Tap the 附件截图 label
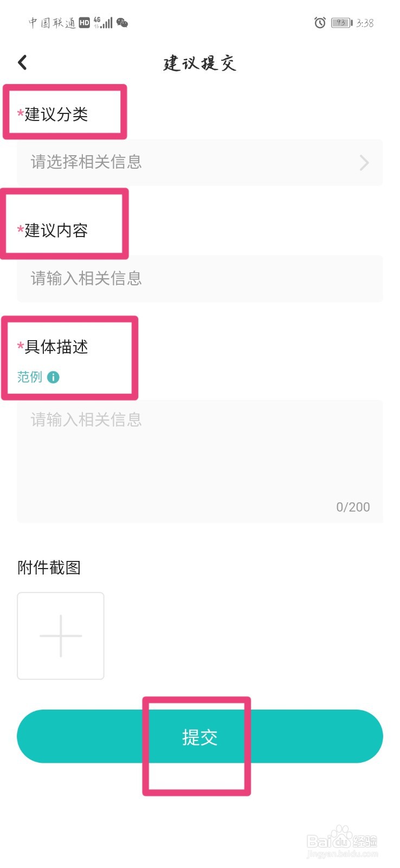Screen dimensions: 400x868 (x=49, y=568)
